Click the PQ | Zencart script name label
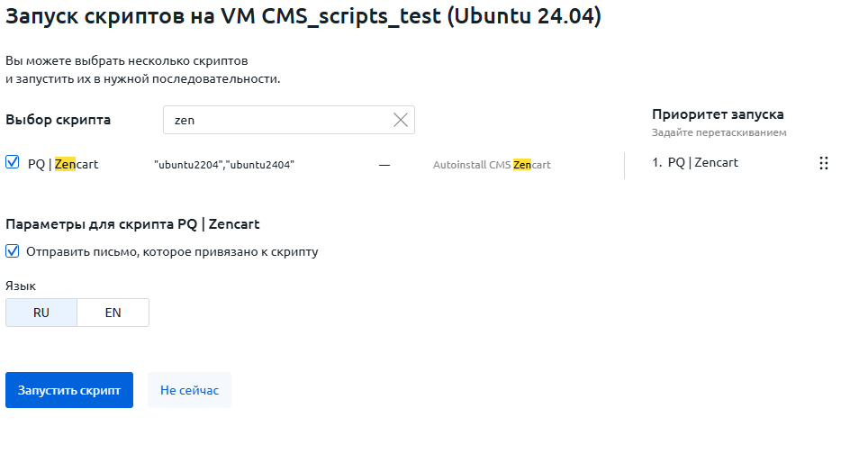This screenshot has width=868, height=463. (63, 164)
